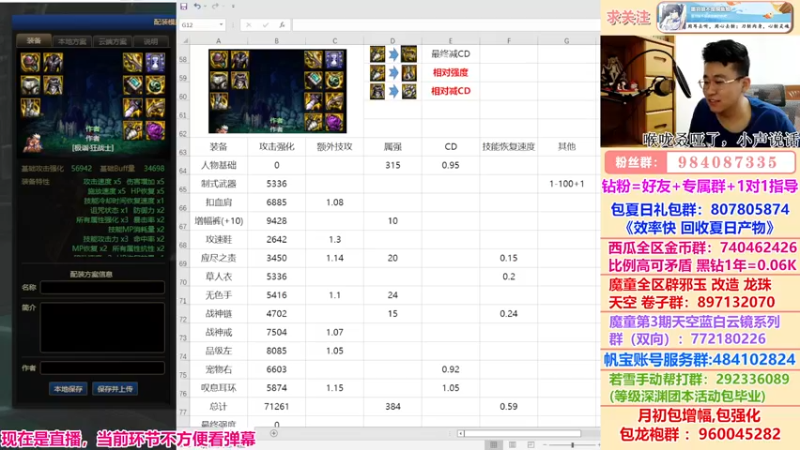
Task: Click the embedded equipment picture in the spreadsheet
Action: pos(278,91)
